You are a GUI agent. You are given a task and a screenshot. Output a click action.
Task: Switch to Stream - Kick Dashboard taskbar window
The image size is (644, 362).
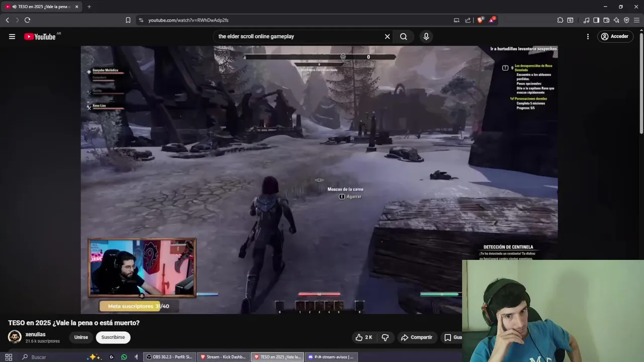pos(223,357)
